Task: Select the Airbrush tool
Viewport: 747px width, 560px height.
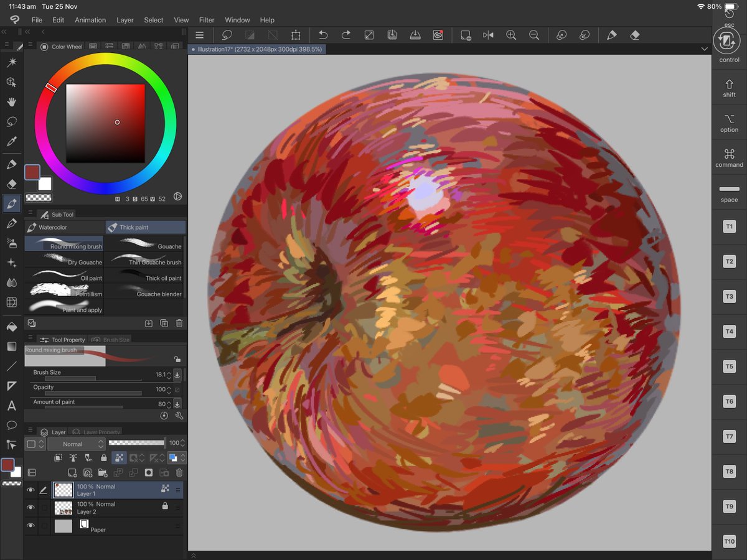Action: pyautogui.click(x=11, y=243)
